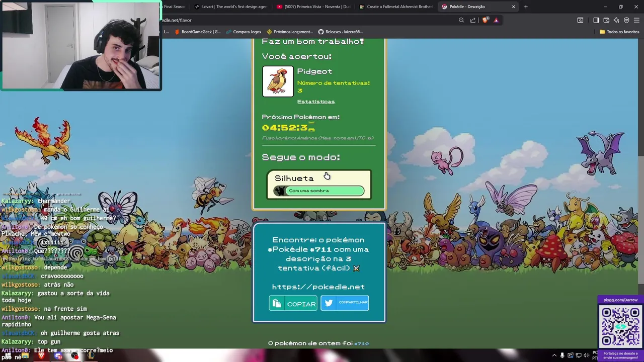The image size is (644, 362).
Task: Click the toolbar icon left of sidebar toggle
Action: click(580, 20)
